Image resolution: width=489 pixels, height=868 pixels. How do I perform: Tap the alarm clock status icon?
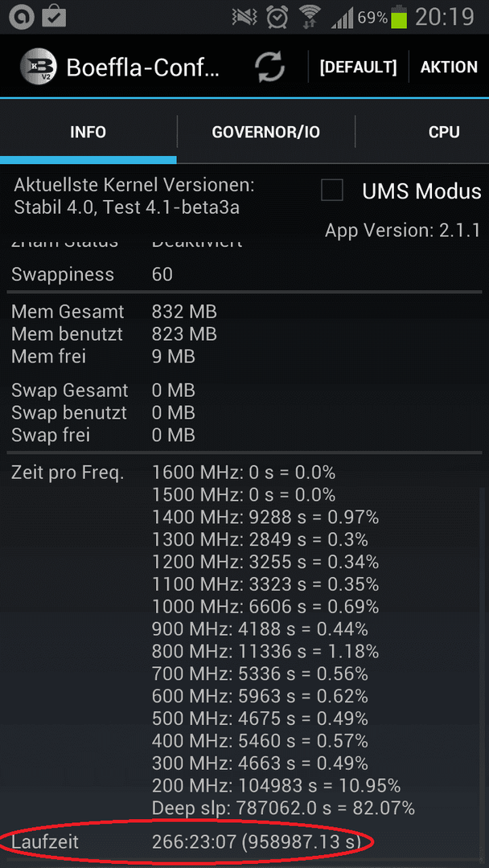pyautogui.click(x=277, y=17)
